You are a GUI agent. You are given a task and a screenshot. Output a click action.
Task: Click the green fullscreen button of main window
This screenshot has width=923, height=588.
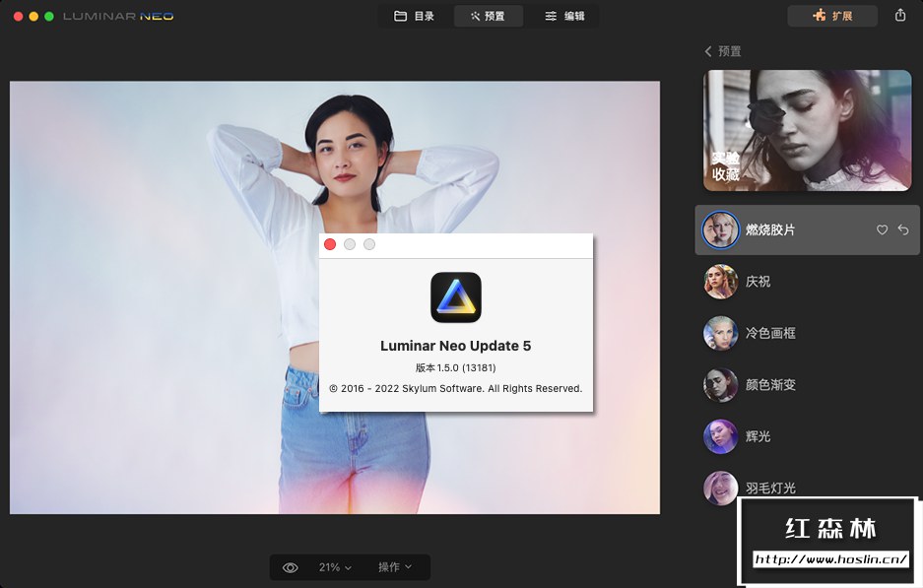[x=49, y=16]
